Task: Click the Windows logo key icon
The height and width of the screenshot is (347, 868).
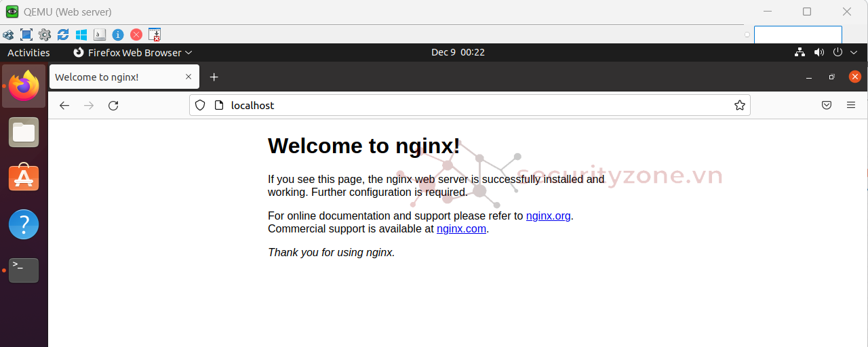Action: (x=81, y=35)
